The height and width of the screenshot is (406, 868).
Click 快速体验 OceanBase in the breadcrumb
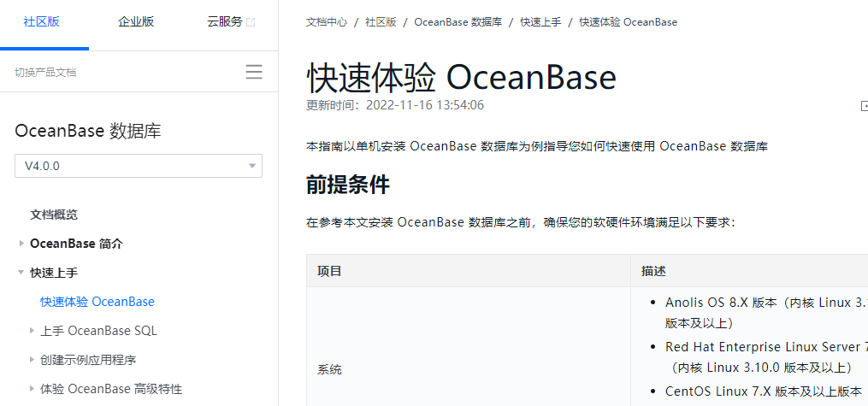(x=629, y=22)
